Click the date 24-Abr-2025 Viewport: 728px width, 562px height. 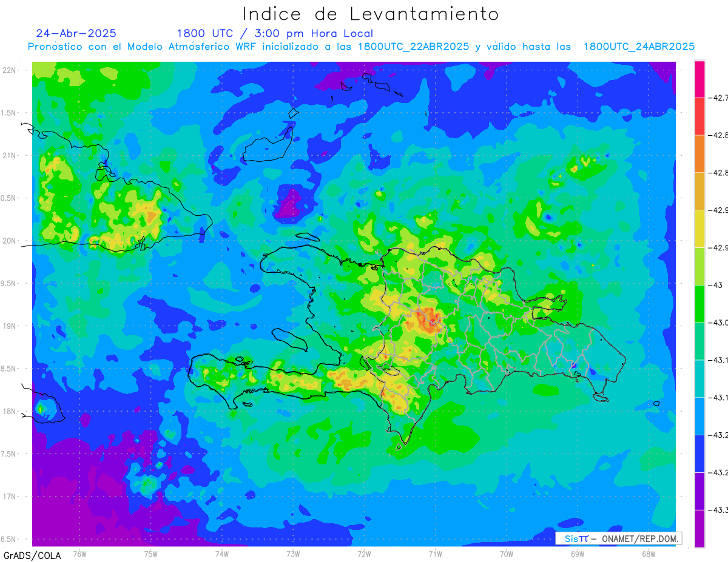click(x=76, y=33)
